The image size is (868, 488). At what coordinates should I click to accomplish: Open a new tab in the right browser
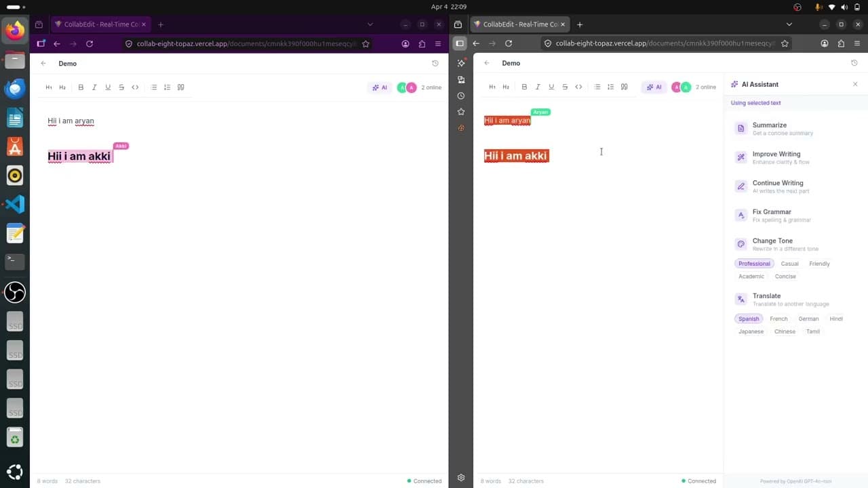point(580,24)
